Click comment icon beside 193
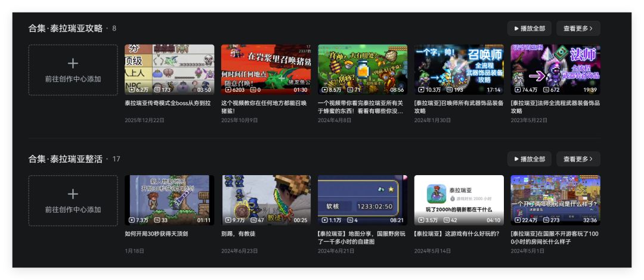644x280 pixels. [x=450, y=89]
